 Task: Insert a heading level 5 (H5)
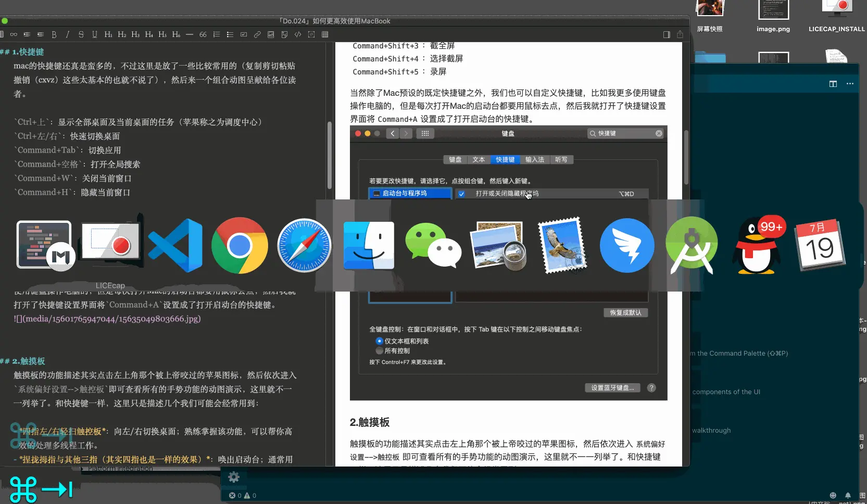(162, 34)
